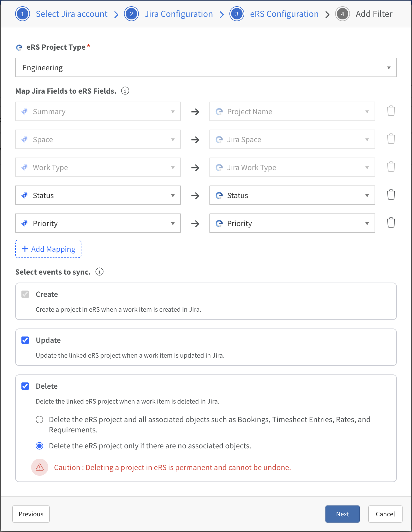Open the Jira Space field dropdown
Image resolution: width=412 pixels, height=532 pixels.
tap(98, 139)
